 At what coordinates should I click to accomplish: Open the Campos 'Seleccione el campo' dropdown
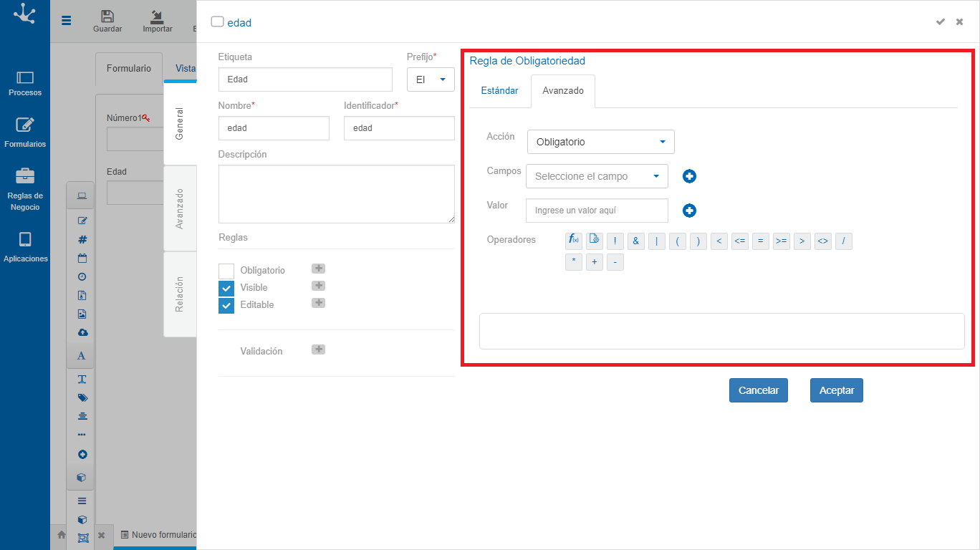pyautogui.click(x=597, y=176)
